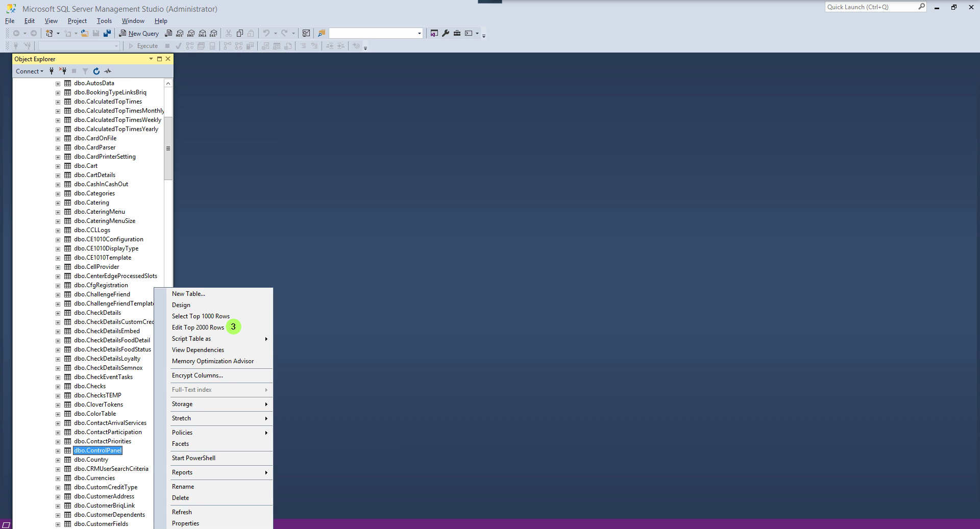Click the Navigate Backward arrow icon
The image size is (980, 529).
pyautogui.click(x=16, y=33)
